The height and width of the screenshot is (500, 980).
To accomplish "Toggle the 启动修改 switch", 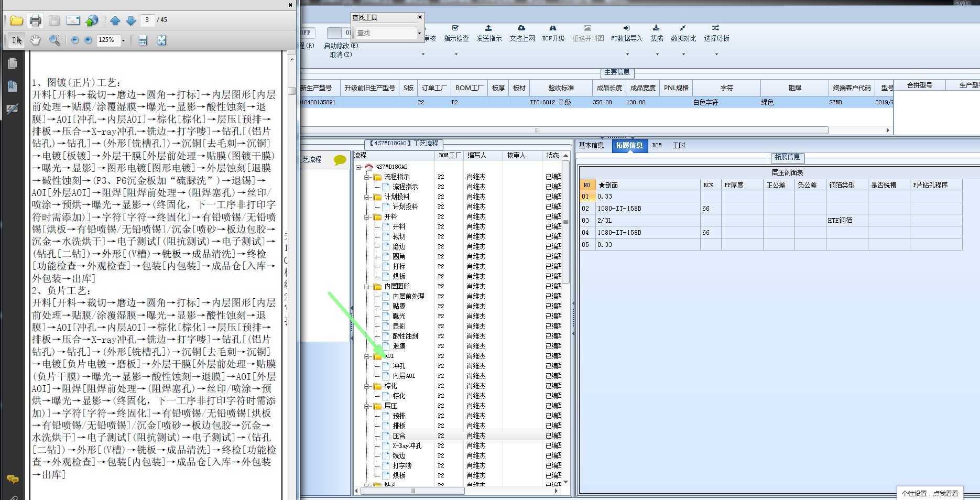I will pos(339,32).
